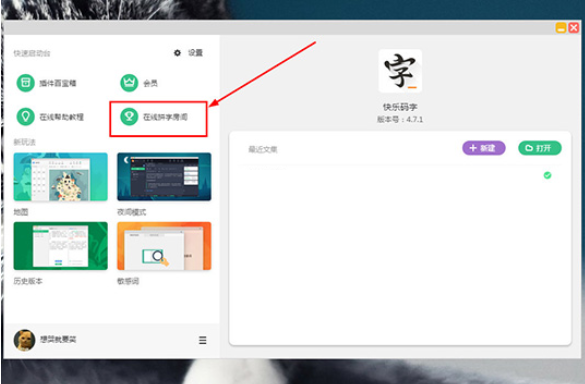Open the 历史版本 history versions thumbnail

pyautogui.click(x=60, y=246)
